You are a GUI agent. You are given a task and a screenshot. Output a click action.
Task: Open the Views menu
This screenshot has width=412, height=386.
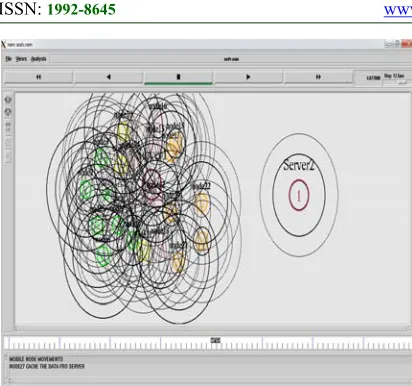[21, 59]
